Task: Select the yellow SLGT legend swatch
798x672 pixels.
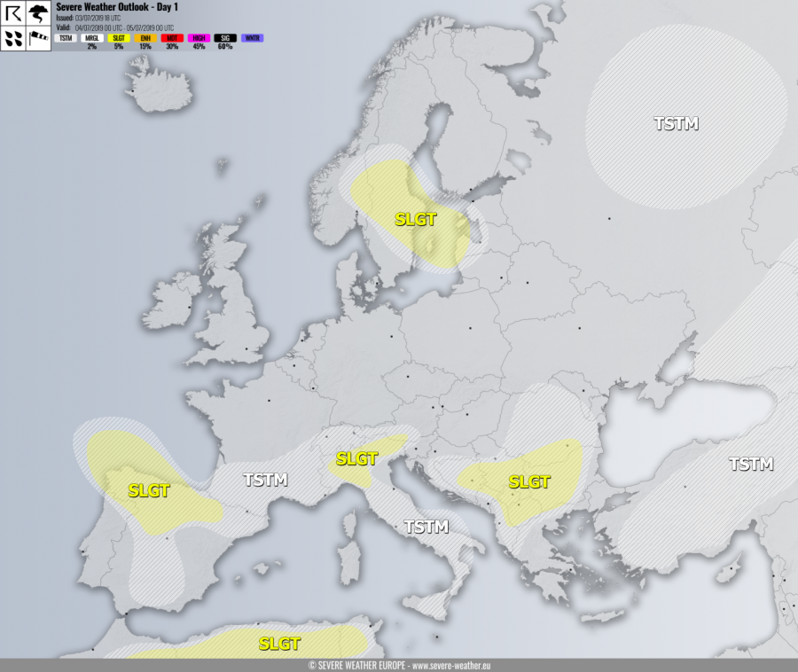Action: tap(119, 38)
